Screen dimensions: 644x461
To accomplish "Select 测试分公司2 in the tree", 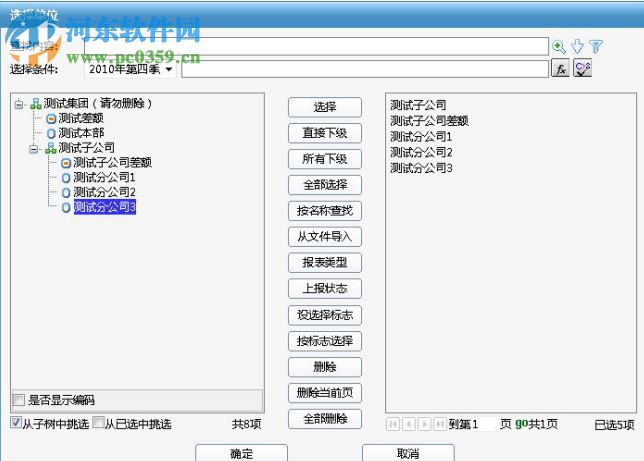I will pos(104,193).
